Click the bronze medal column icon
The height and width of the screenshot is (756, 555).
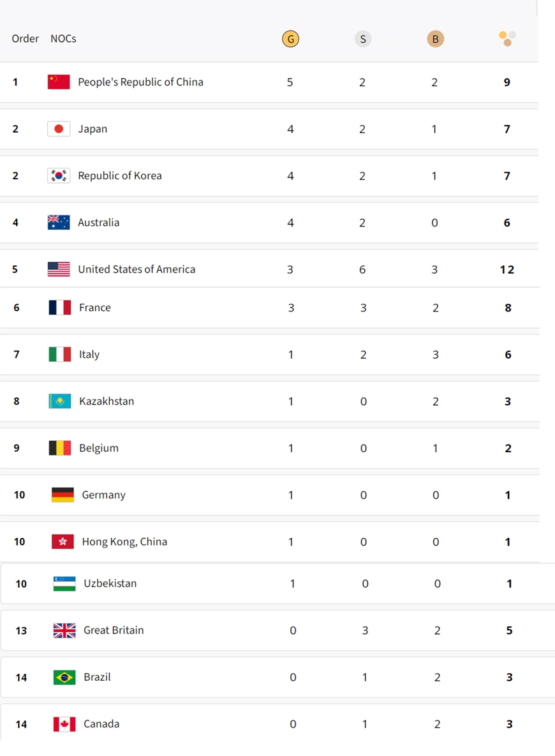click(x=435, y=39)
